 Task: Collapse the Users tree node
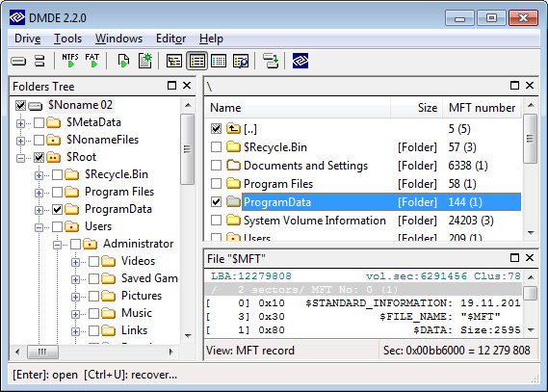click(x=39, y=227)
